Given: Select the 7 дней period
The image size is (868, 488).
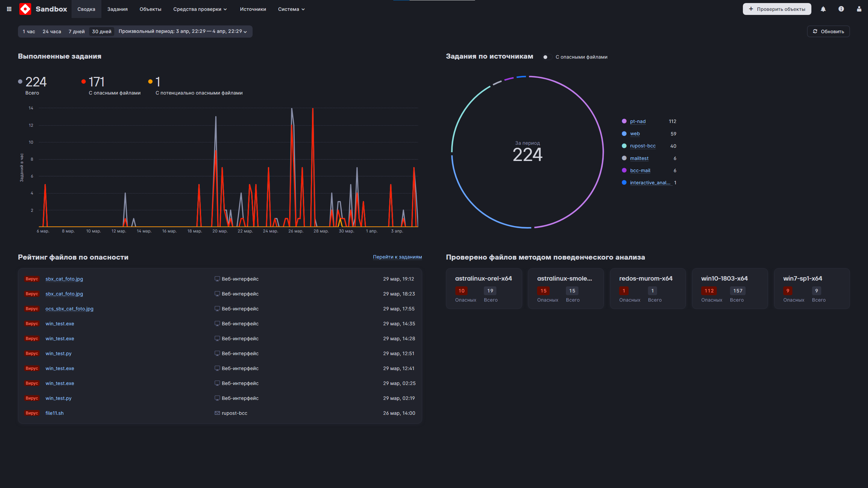Looking at the screenshot, I should [x=77, y=32].
